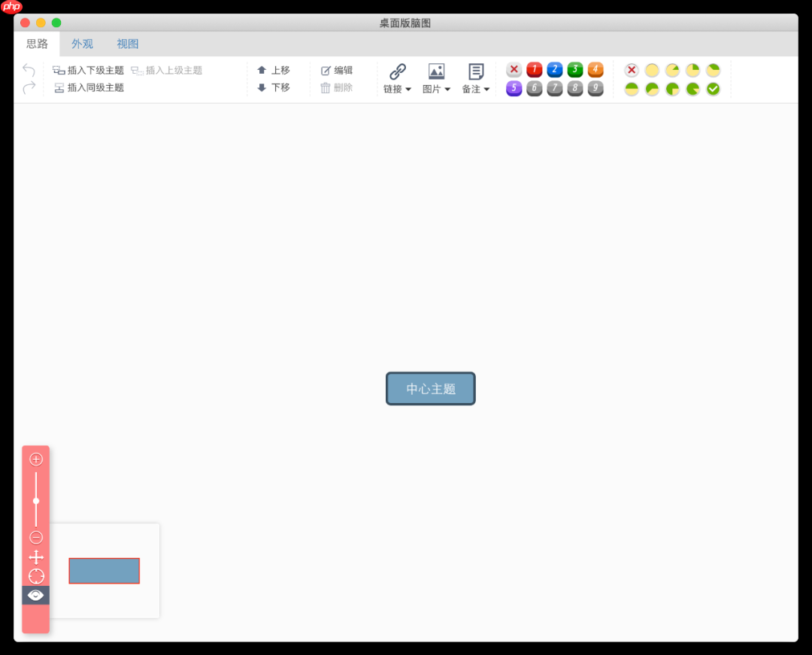Set progress to half pie

pyautogui.click(x=632, y=89)
